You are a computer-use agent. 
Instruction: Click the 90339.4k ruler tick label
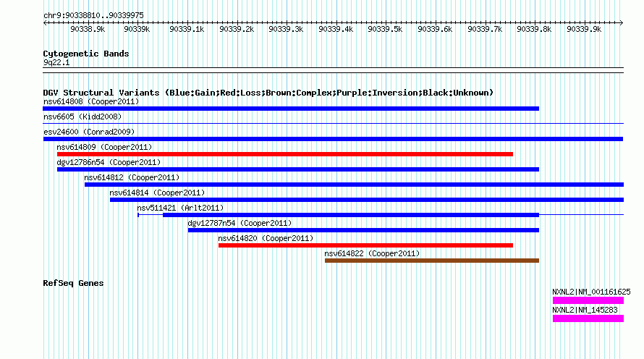click(x=336, y=29)
